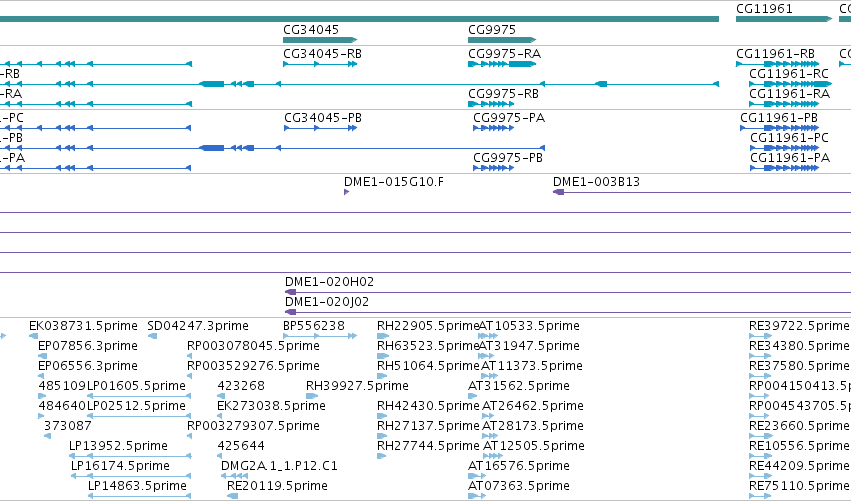The width and height of the screenshot is (851, 501).
Task: Select EST RE20119.5prime
Action: pos(277,486)
